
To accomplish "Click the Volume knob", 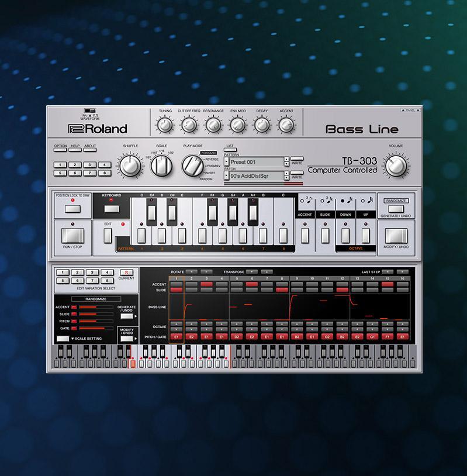I will pyautogui.click(x=396, y=165).
